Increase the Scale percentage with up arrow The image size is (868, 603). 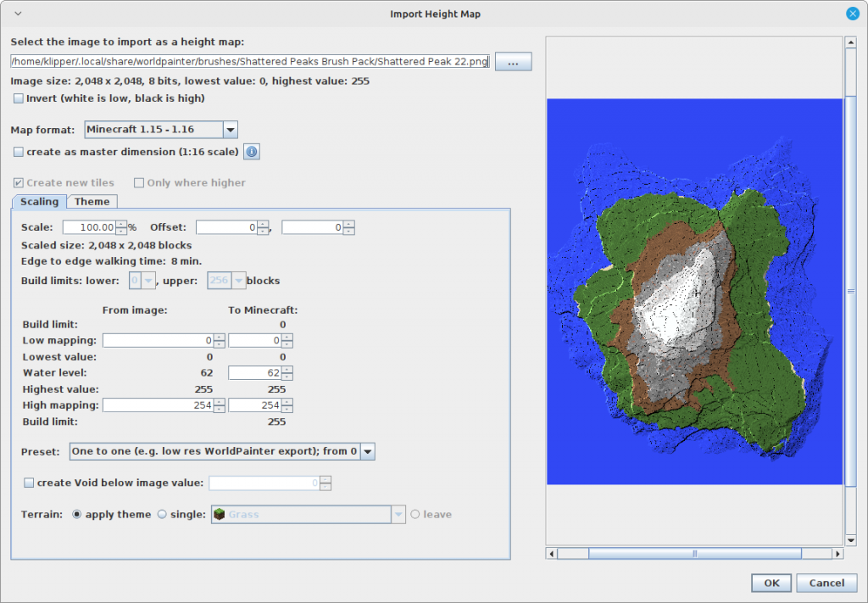[x=121, y=224]
